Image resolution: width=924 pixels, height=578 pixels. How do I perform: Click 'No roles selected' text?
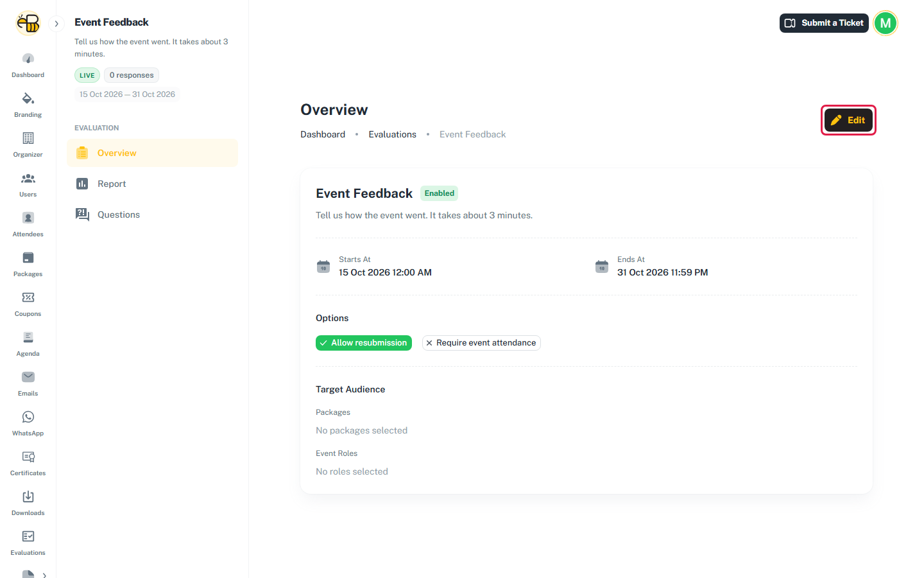[x=352, y=471]
